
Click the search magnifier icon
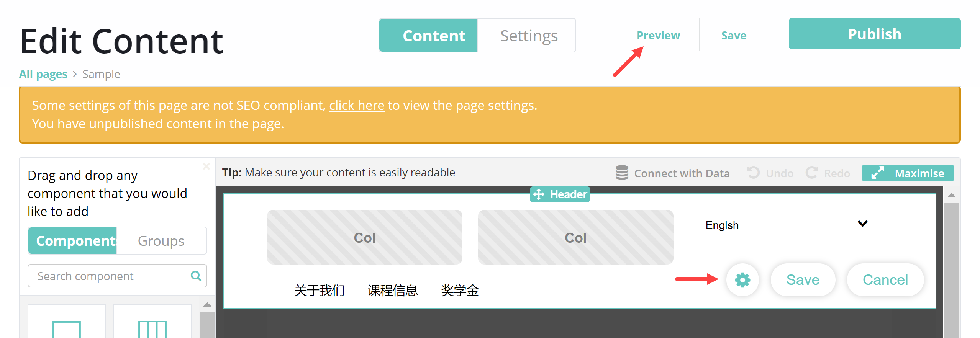click(x=196, y=276)
